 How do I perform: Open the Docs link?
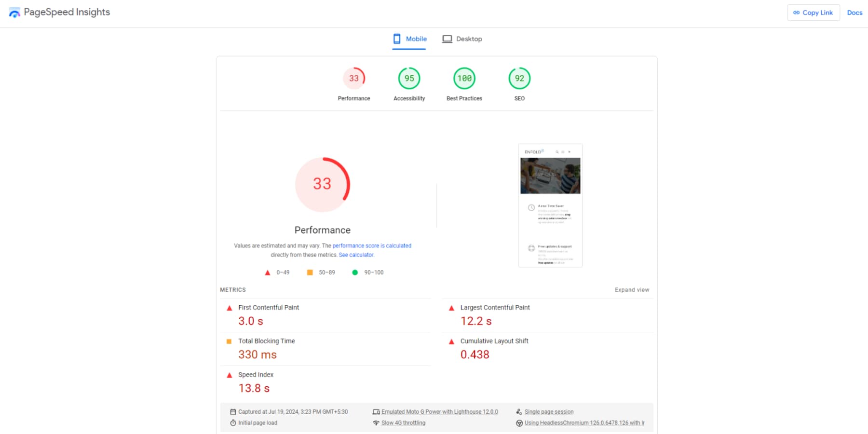coord(854,13)
